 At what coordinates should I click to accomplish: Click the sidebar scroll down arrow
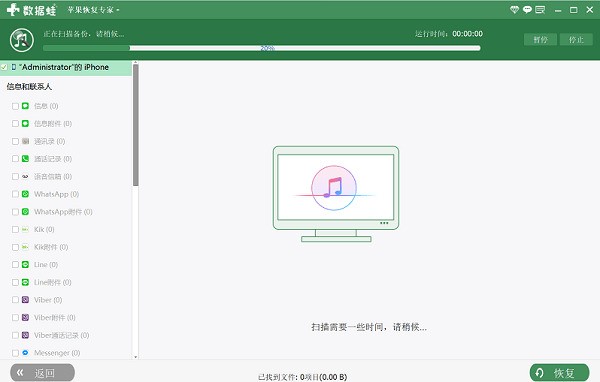135,357
